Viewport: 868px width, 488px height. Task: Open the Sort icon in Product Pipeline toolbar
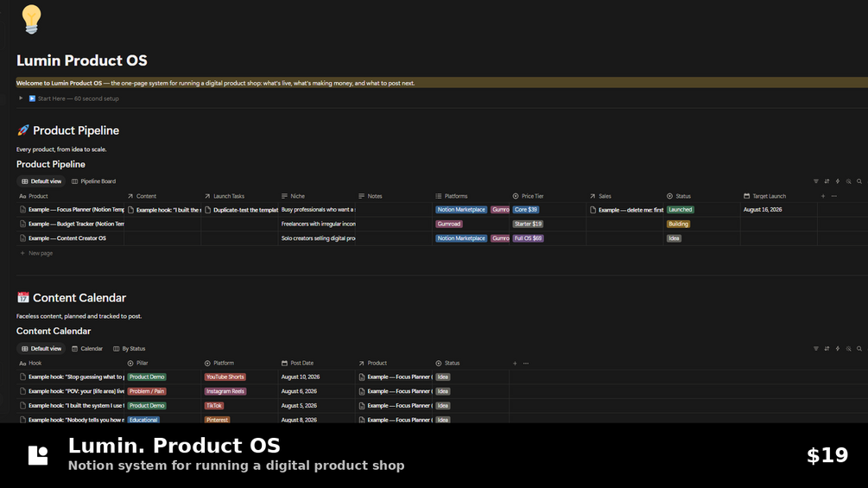click(x=827, y=181)
